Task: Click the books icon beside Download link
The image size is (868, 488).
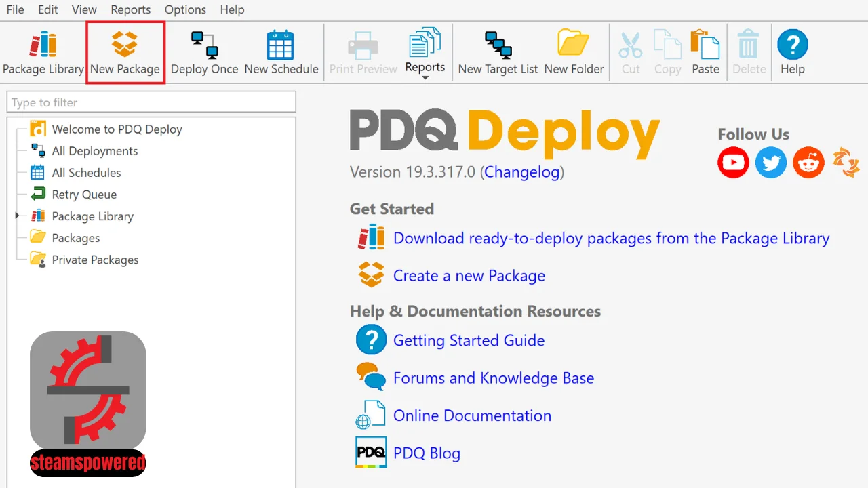Action: pos(372,237)
